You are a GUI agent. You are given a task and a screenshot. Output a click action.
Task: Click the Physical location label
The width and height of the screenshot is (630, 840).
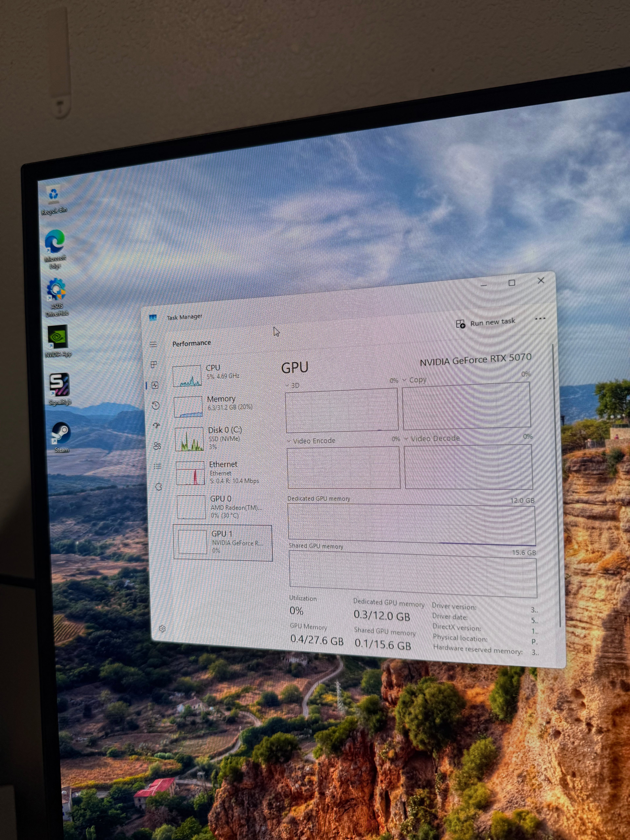pos(460,638)
